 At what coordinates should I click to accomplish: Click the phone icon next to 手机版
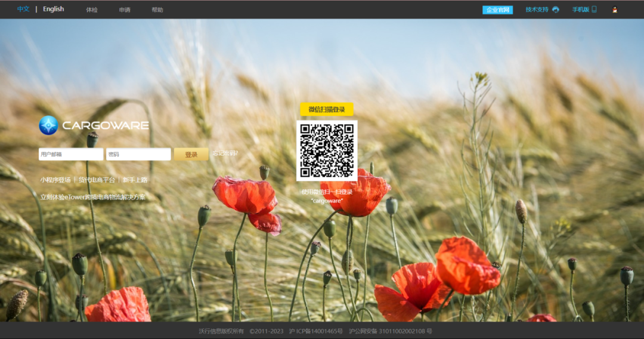(594, 10)
